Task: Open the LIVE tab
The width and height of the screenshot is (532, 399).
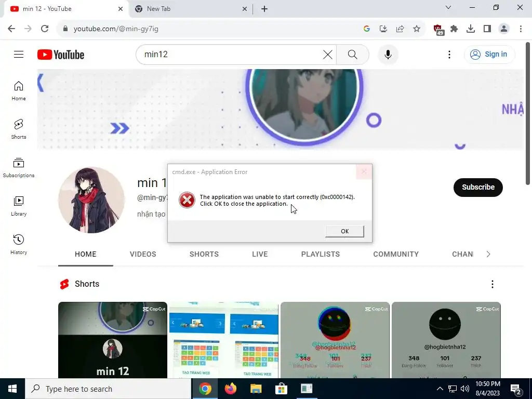Action: pos(260,254)
